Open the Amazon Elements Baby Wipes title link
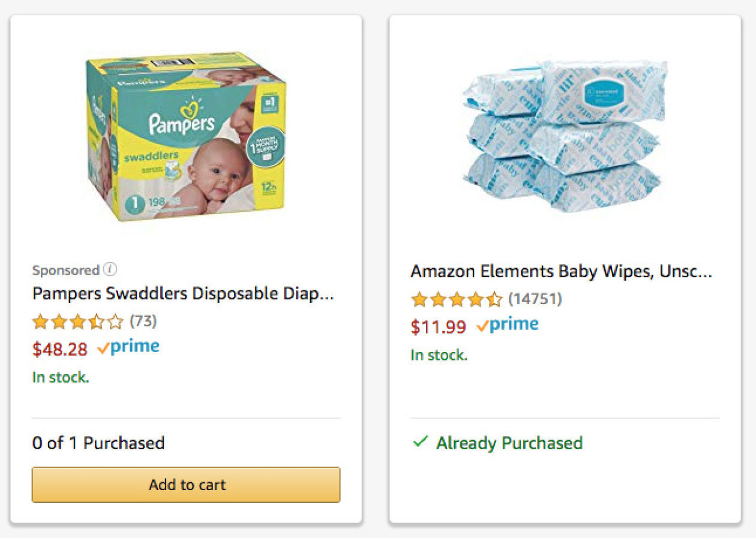 coord(561,272)
